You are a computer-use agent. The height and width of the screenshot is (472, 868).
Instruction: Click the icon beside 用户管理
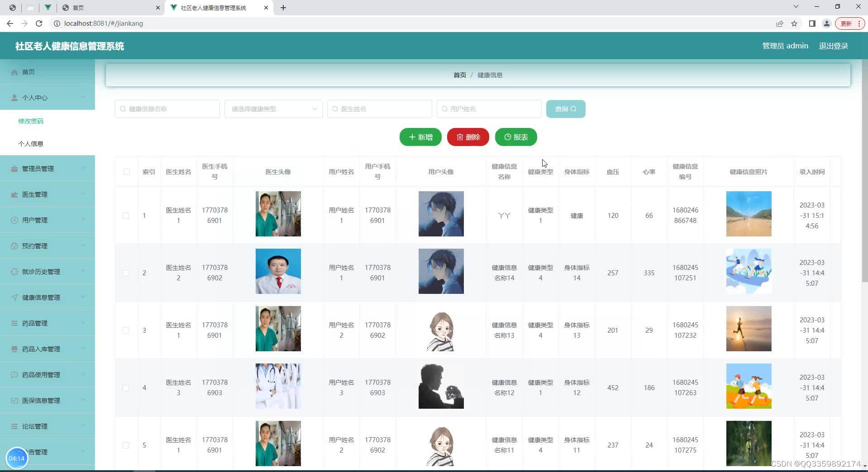14,220
